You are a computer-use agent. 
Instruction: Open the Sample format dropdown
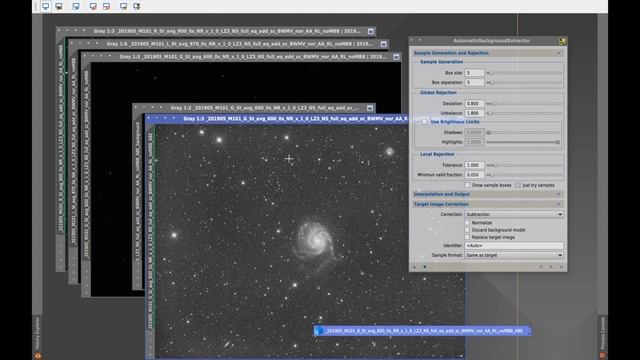tap(514, 255)
